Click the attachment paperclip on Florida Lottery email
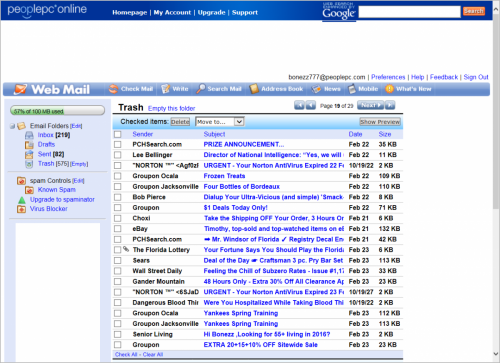This screenshot has height=363, width=500. click(126, 249)
